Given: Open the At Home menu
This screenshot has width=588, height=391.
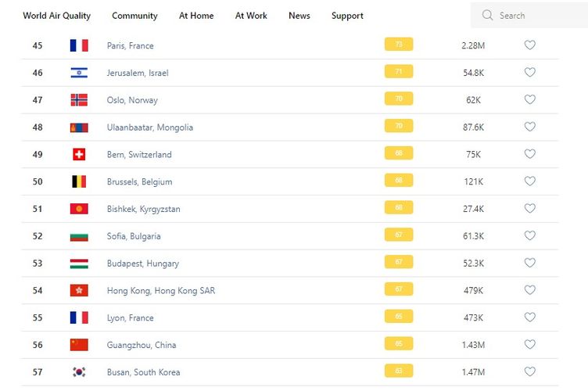Looking at the screenshot, I should click(x=195, y=16).
